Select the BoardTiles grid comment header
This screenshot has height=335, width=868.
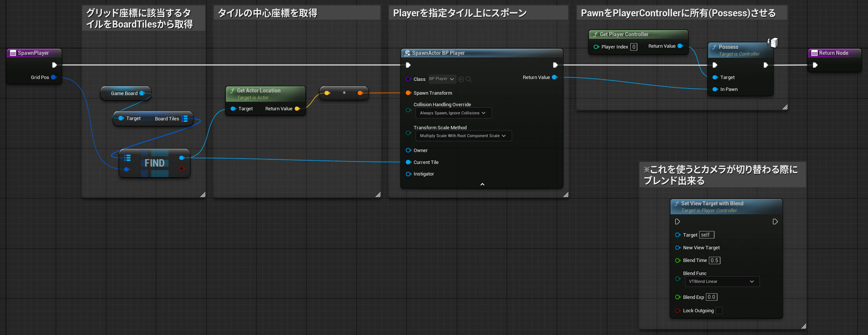point(144,18)
